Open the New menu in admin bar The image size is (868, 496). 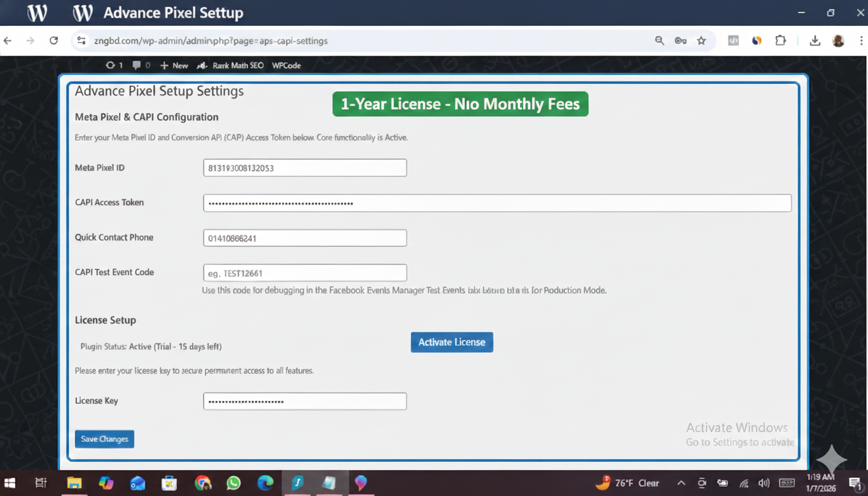174,65
